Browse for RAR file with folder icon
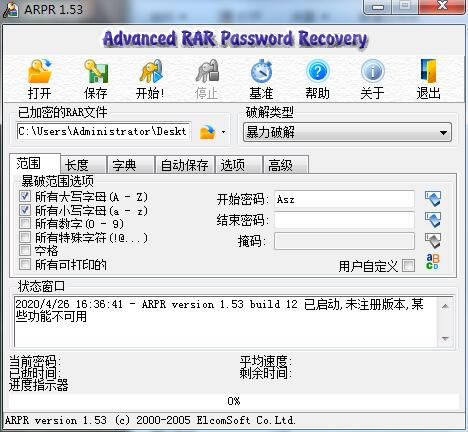 coord(207,132)
